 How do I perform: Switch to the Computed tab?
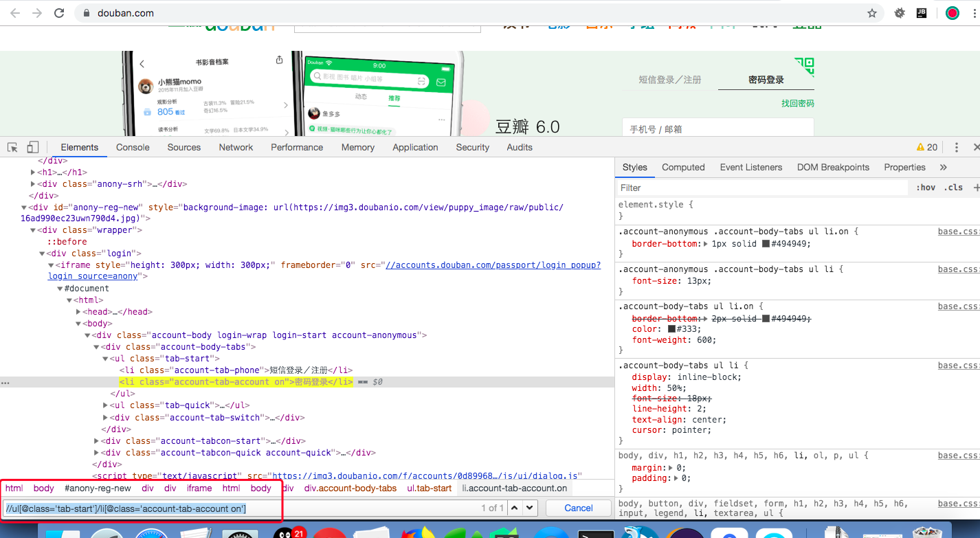coord(683,167)
